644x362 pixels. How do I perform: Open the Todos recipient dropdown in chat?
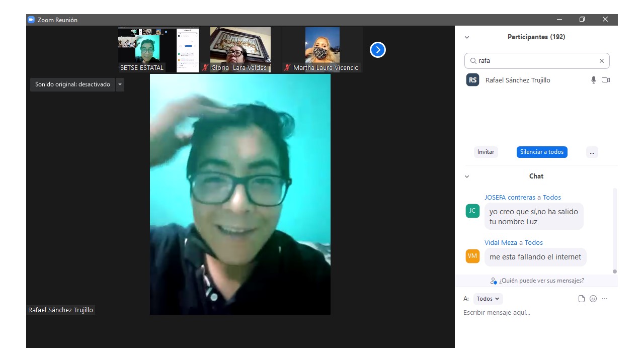point(488,299)
